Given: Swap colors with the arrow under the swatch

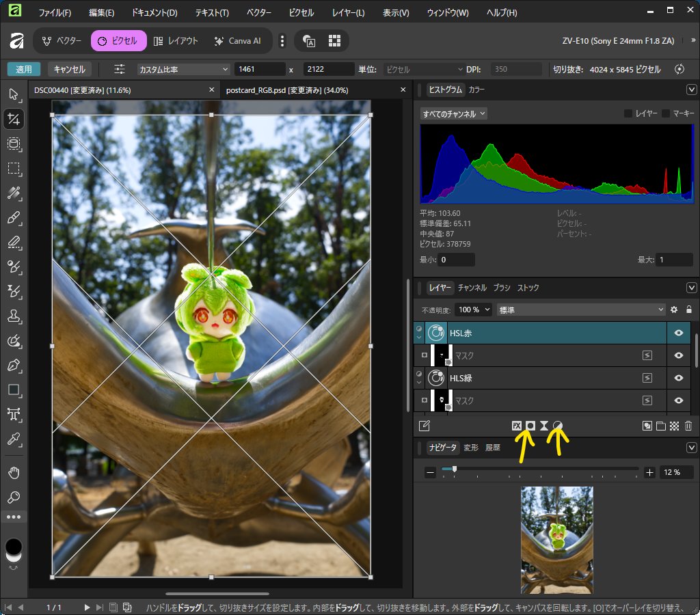Looking at the screenshot, I should tap(14, 568).
